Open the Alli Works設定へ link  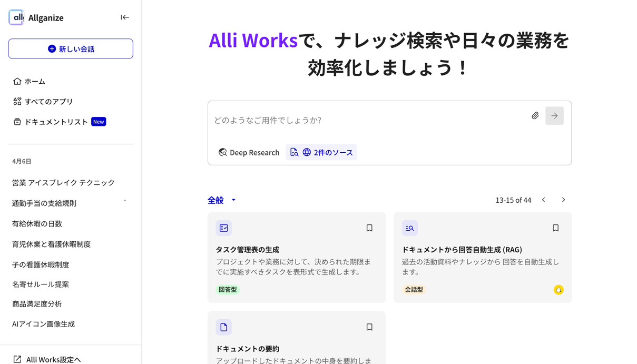click(x=47, y=359)
